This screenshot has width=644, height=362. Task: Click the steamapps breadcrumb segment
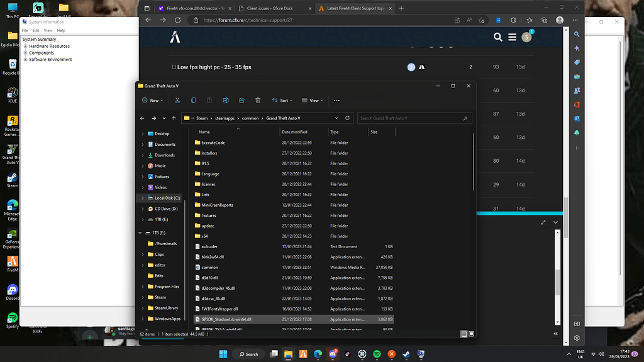tap(225, 118)
